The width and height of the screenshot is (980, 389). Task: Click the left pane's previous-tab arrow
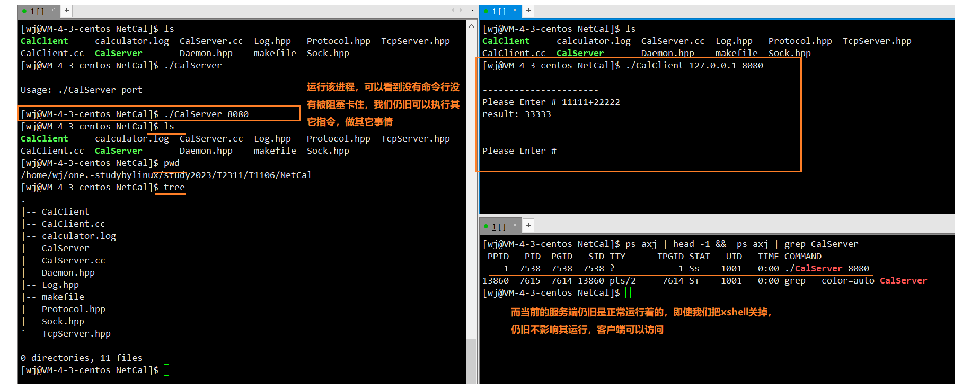tap(453, 10)
